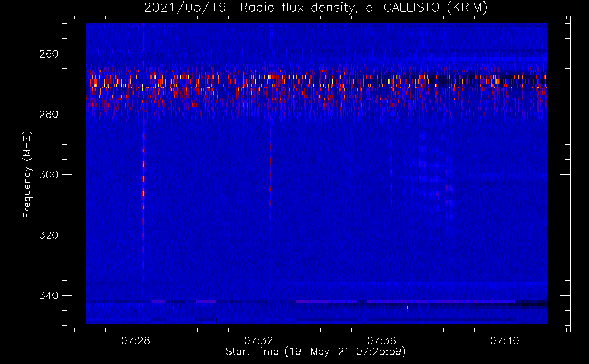Click the 320 frequency tick label

[x=48, y=235]
